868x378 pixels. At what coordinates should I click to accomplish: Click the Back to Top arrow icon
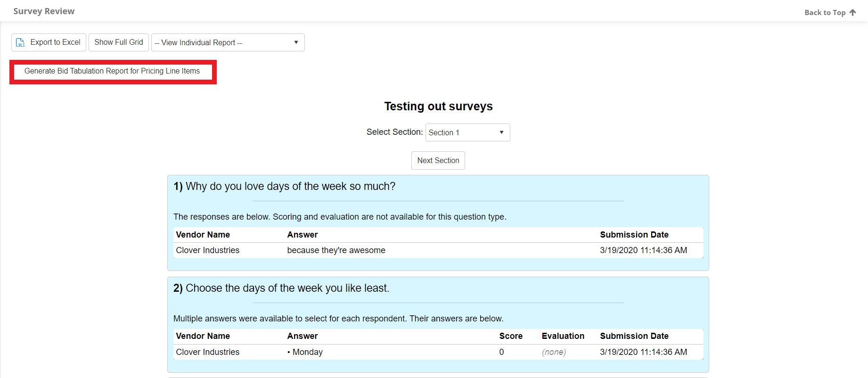(852, 13)
